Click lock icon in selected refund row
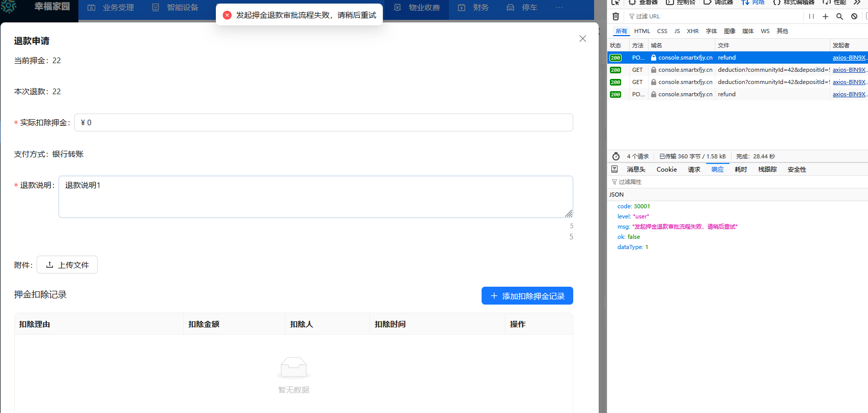 click(x=654, y=58)
